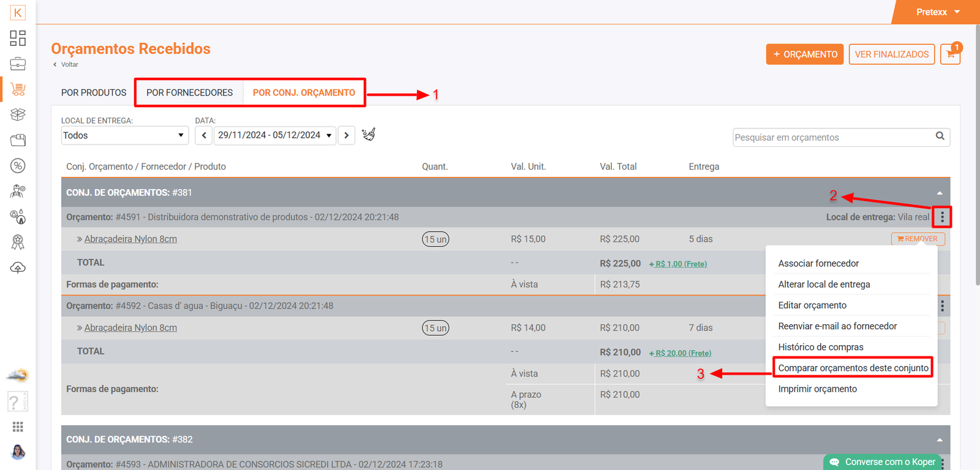This screenshot has width=980, height=470.
Task: Expand the date range dropdown
Action: (x=275, y=135)
